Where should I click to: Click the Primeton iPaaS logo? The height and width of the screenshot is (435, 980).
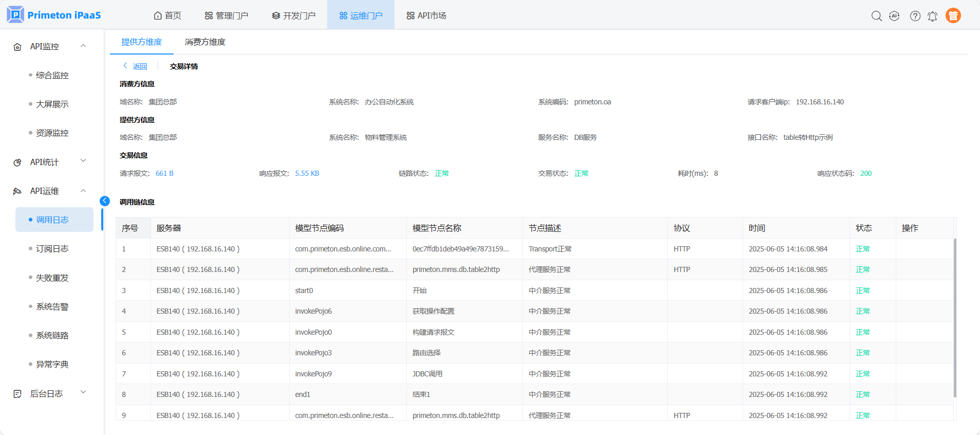coord(54,15)
